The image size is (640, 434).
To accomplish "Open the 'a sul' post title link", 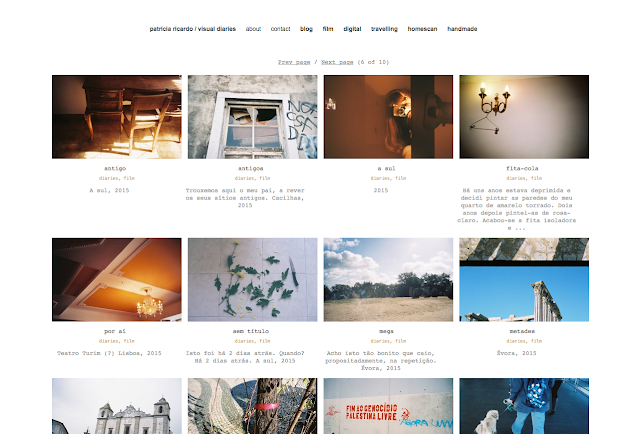I will pyautogui.click(x=386, y=168).
